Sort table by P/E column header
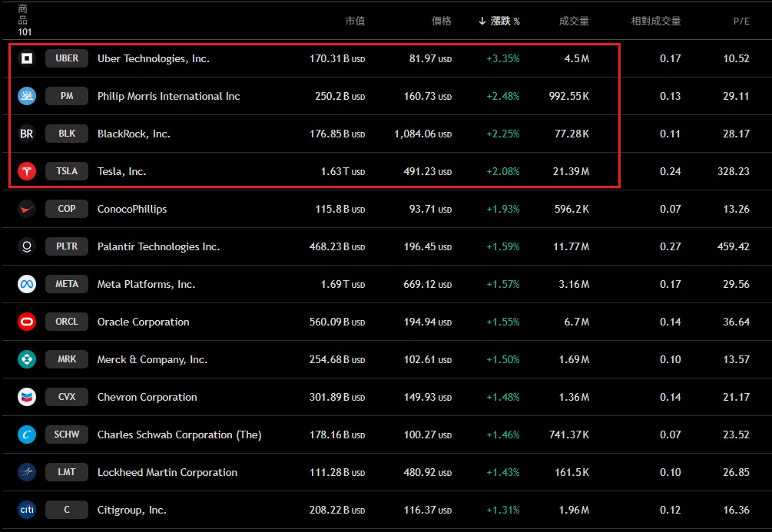This screenshot has width=772, height=532. (x=741, y=21)
